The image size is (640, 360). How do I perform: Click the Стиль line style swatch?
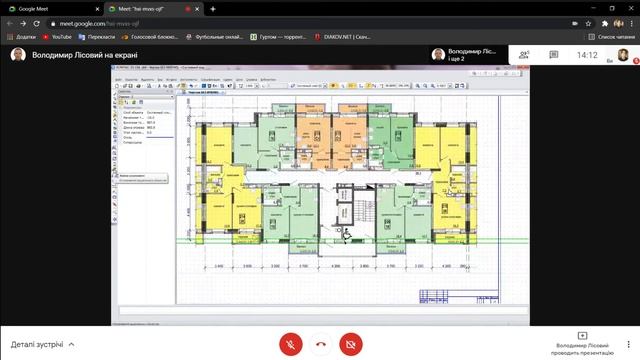pyautogui.click(x=160, y=138)
